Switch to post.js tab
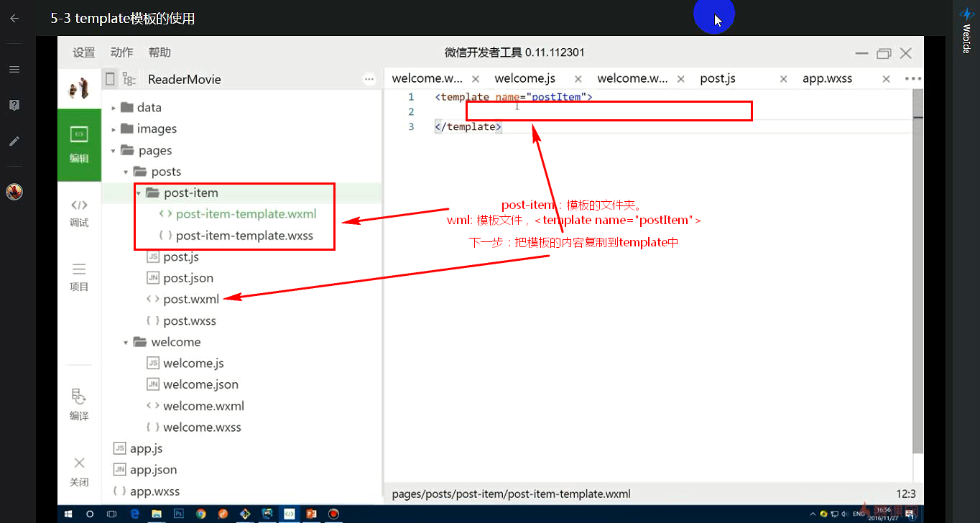Image resolution: width=980 pixels, height=523 pixels. pyautogui.click(x=718, y=79)
